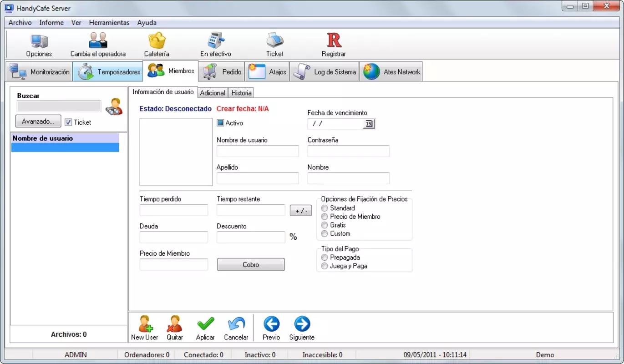This screenshot has width=624, height=364.
Task: Click the HandyCafe Server title bar icon
Action: point(9,8)
